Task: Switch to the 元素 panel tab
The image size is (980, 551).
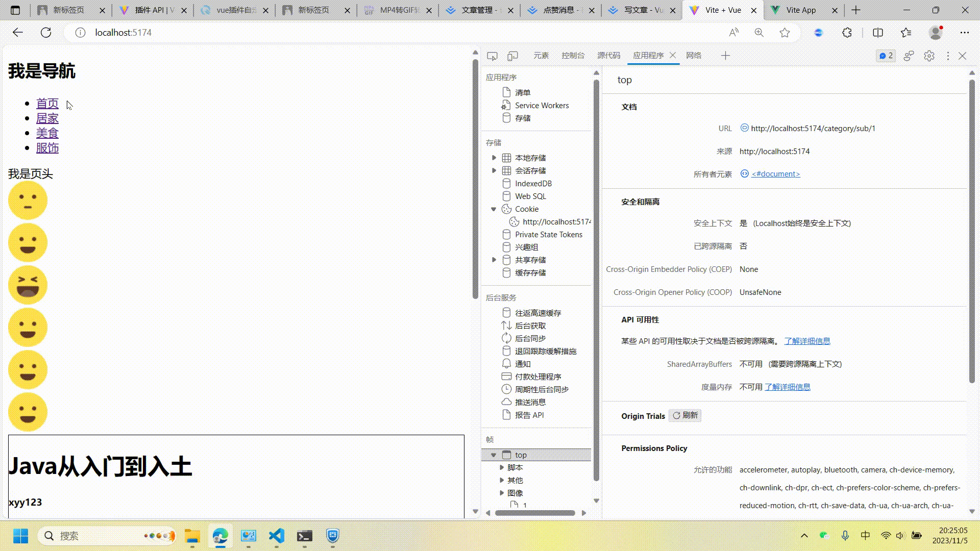Action: tap(541, 55)
